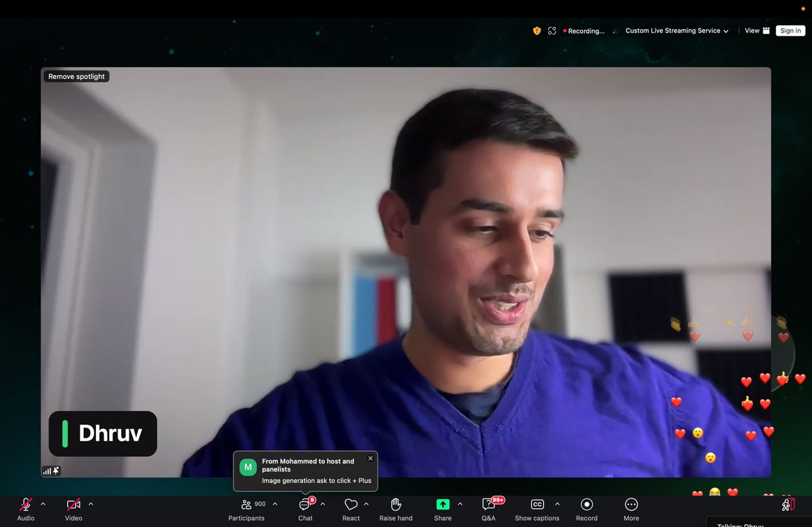Open the React heart menu
The image size is (812, 527).
[x=351, y=509]
